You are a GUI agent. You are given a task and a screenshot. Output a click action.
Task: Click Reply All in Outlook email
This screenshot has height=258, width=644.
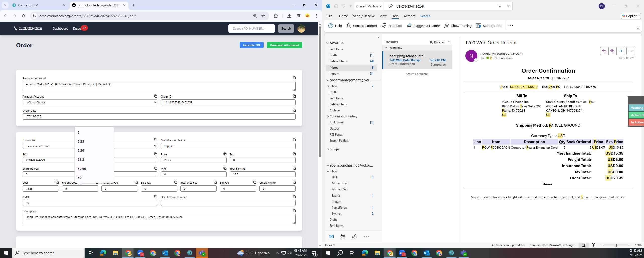click(x=612, y=51)
